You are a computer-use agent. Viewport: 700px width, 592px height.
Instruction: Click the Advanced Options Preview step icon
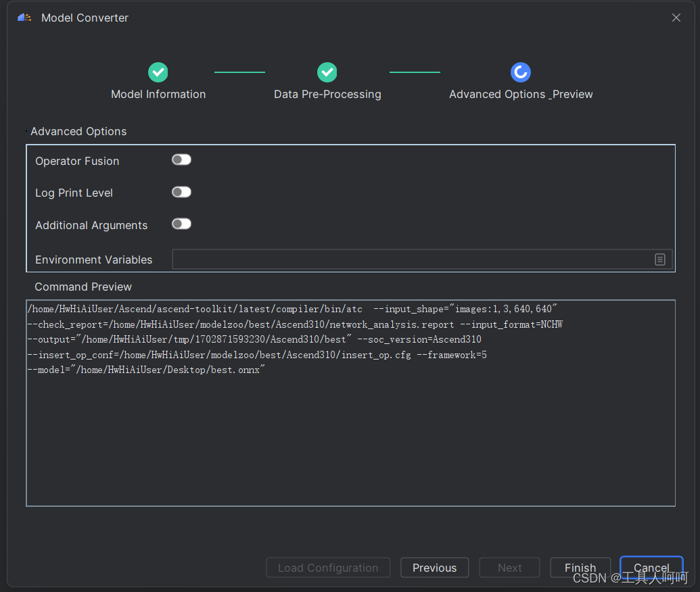tap(521, 72)
